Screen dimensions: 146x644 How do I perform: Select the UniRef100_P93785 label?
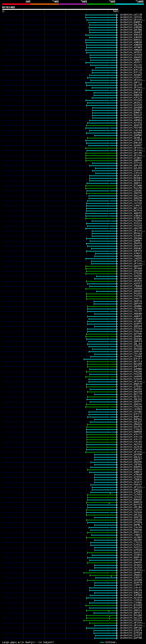131,128
